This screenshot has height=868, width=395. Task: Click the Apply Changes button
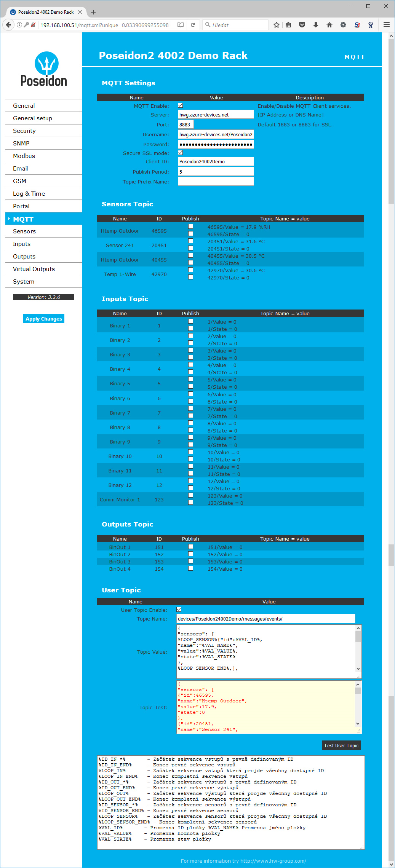pos(44,319)
